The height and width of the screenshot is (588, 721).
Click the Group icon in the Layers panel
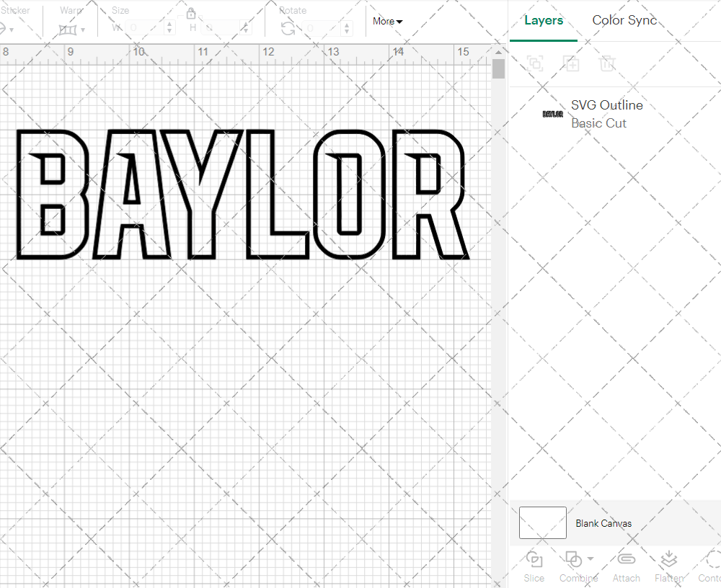pyautogui.click(x=535, y=63)
